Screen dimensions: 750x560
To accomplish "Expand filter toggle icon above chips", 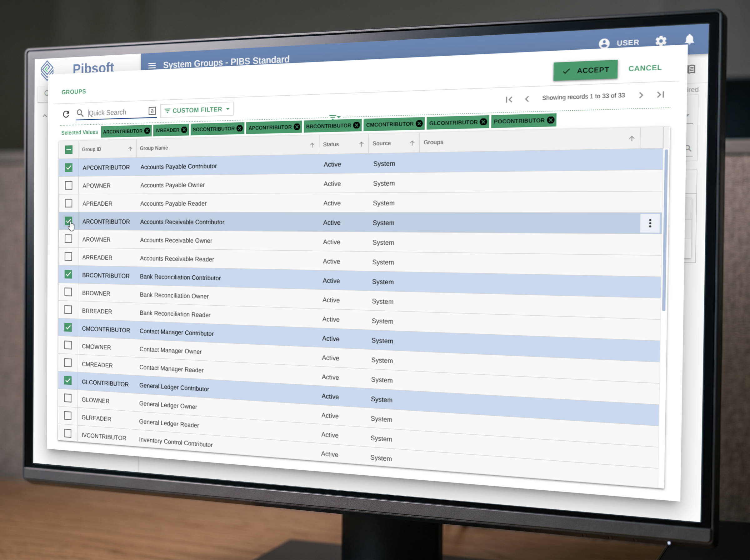I will (x=335, y=117).
